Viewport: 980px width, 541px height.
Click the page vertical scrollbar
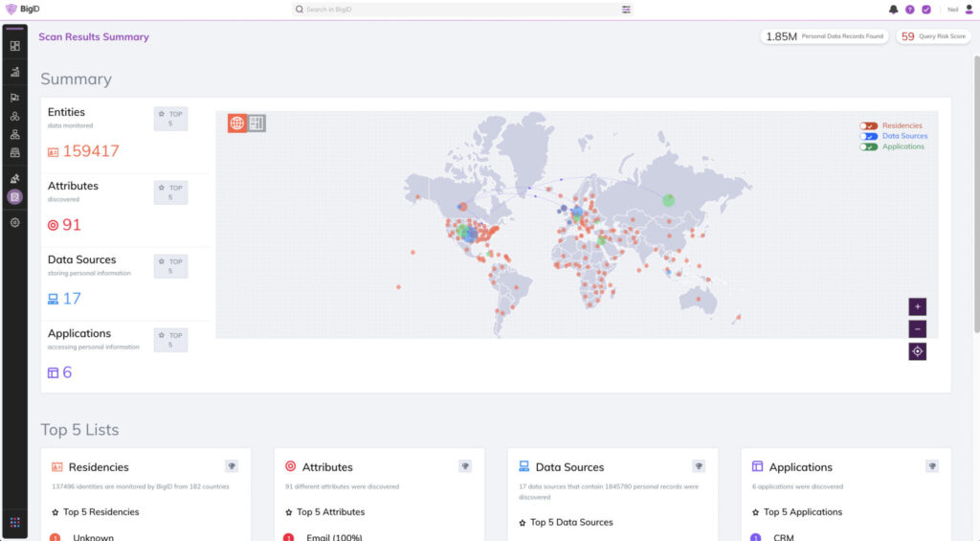(x=975, y=192)
